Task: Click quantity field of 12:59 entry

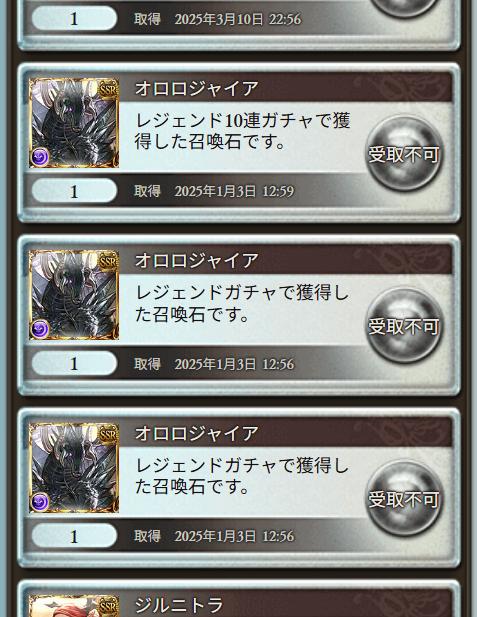Action: click(x=74, y=191)
